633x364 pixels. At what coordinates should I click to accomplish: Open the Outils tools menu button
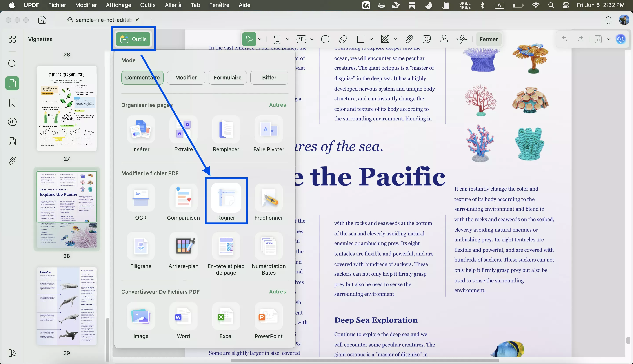(133, 39)
